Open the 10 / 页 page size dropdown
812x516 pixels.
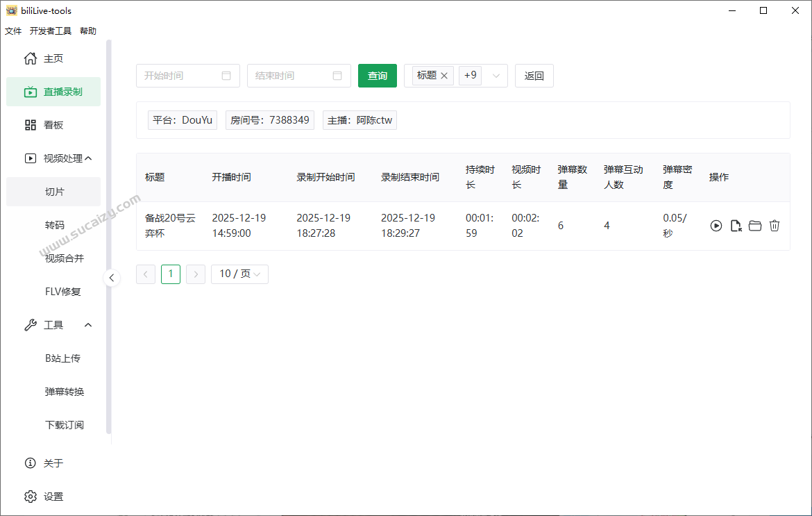point(239,274)
